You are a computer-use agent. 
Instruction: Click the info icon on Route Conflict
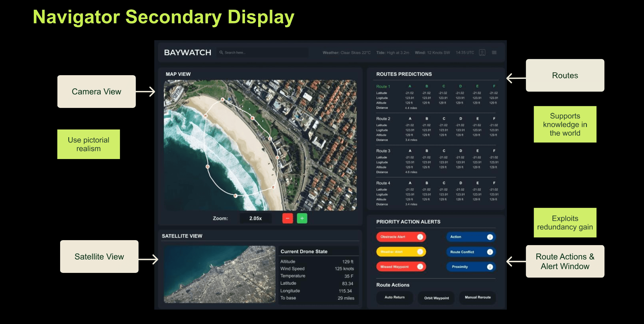pos(490,252)
